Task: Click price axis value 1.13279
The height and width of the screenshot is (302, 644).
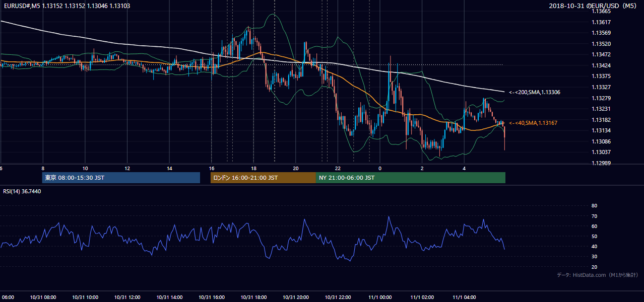Action: pos(602,98)
